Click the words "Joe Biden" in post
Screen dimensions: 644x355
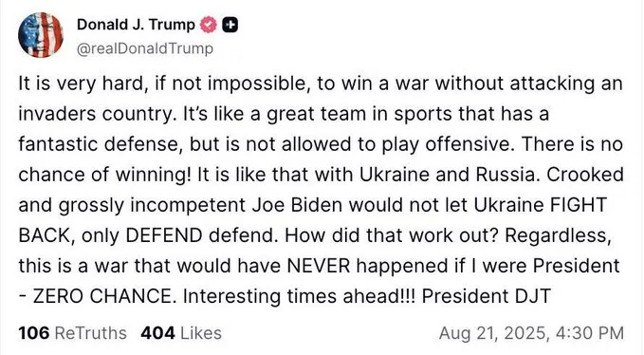click(x=298, y=205)
